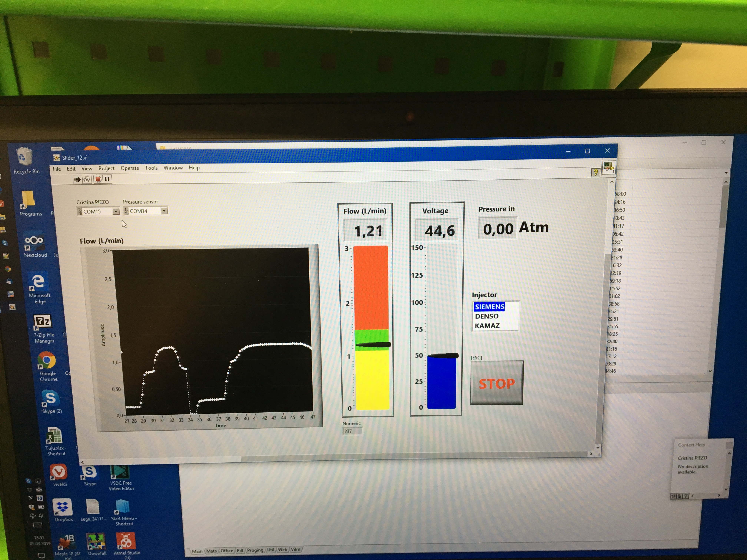Select DENSO in the Injector list
747x560 pixels.
[x=487, y=316]
